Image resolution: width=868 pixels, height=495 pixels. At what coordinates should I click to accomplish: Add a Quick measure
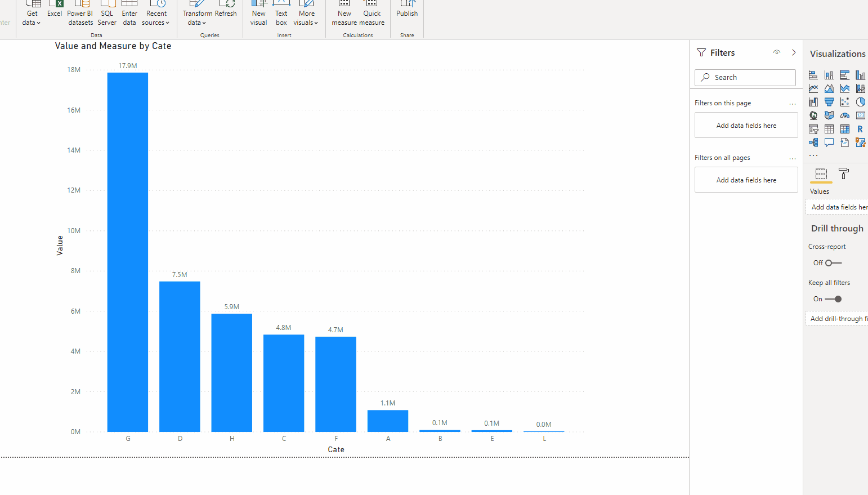tap(372, 14)
